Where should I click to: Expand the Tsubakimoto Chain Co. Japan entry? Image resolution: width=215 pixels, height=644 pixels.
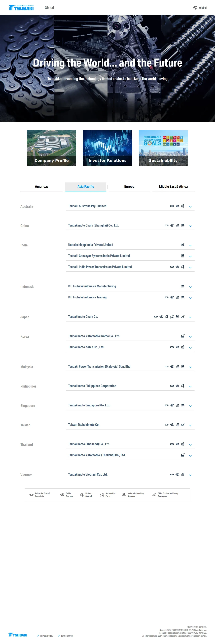tap(190, 317)
